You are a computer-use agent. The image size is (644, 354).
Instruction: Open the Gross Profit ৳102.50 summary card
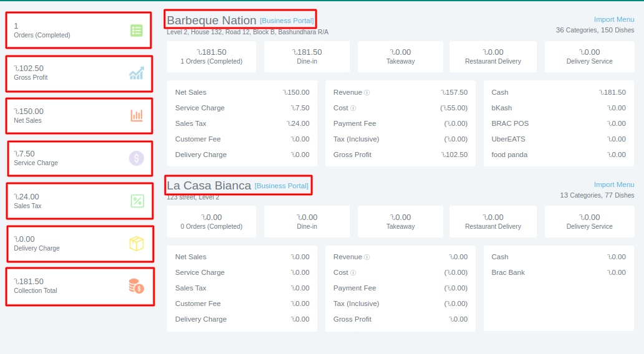click(79, 74)
